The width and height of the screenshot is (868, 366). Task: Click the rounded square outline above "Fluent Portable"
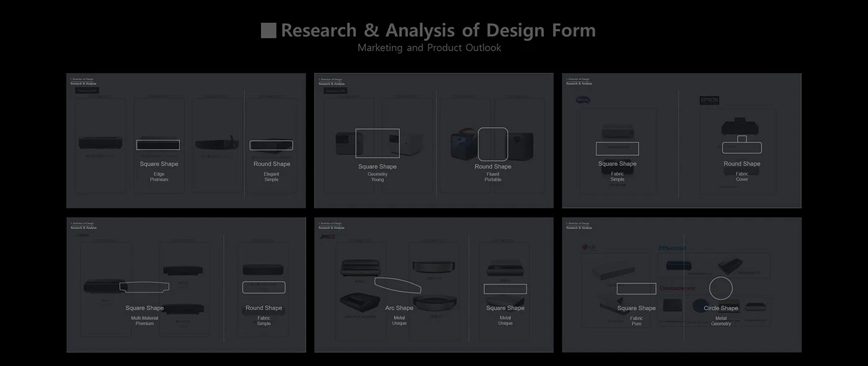click(x=493, y=144)
